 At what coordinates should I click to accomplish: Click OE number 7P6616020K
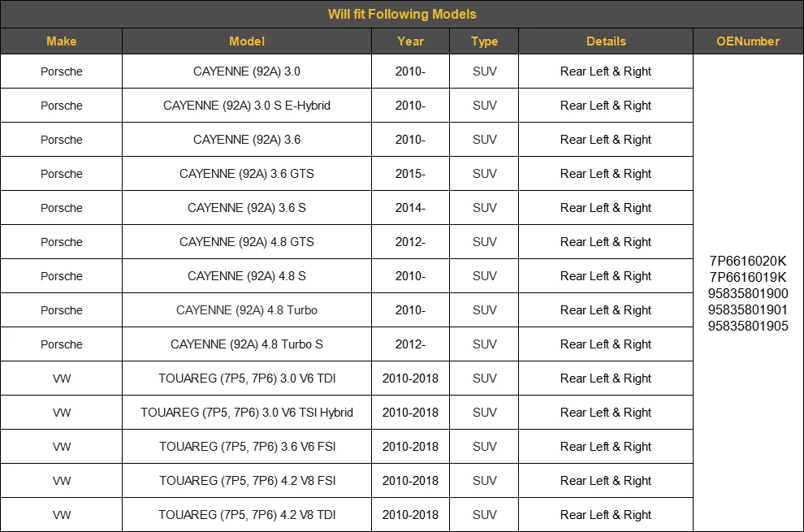pos(748,261)
